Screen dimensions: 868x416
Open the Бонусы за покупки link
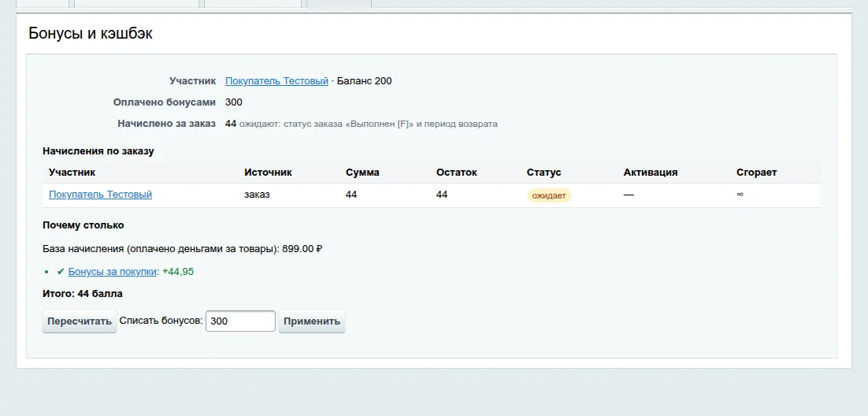tap(113, 272)
